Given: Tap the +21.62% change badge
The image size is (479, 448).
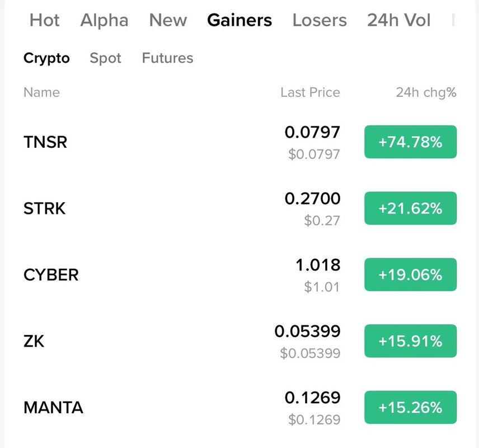Looking at the screenshot, I should click(x=410, y=208).
